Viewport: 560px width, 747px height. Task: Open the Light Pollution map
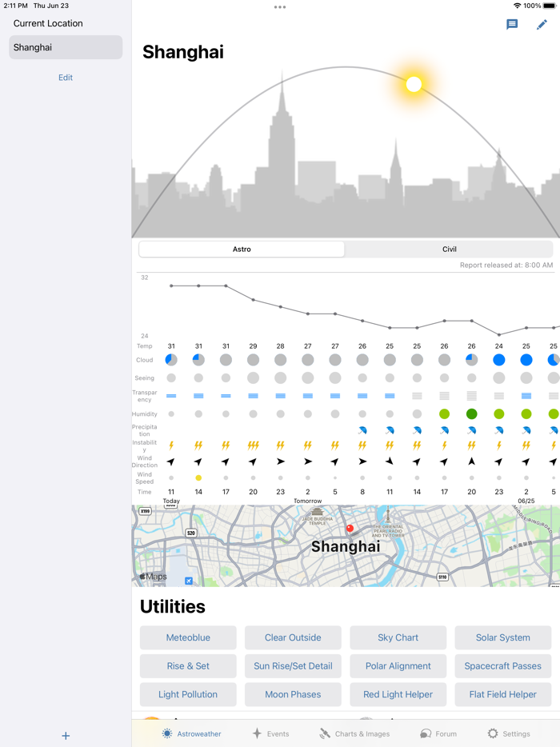coord(188,694)
